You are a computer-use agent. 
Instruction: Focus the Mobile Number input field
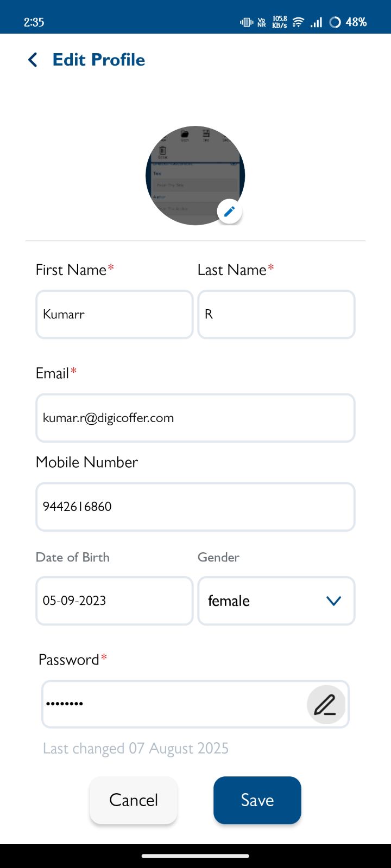point(195,507)
